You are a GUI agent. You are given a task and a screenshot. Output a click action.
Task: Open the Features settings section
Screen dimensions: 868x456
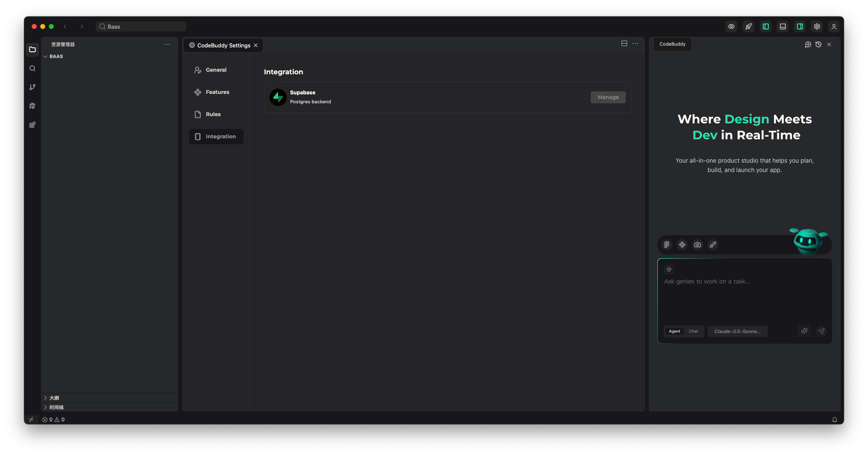click(216, 92)
